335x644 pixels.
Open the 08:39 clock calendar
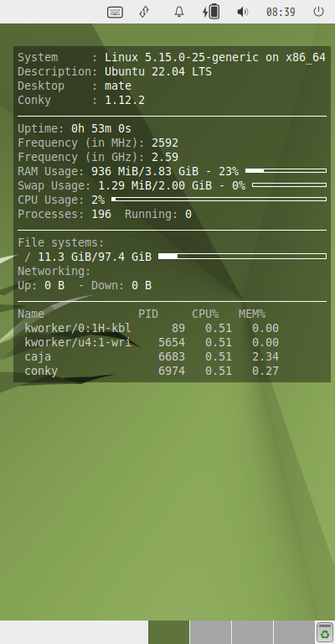pos(281,12)
